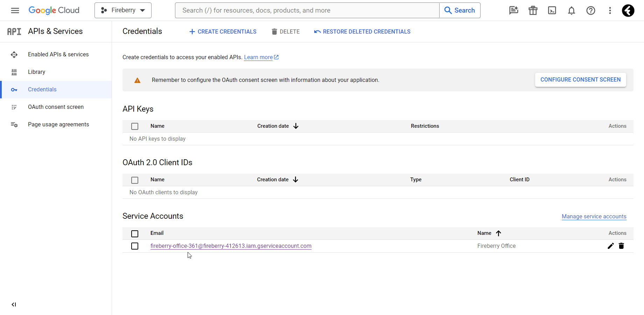Click the OAuth consent screen dots icon

click(x=14, y=107)
